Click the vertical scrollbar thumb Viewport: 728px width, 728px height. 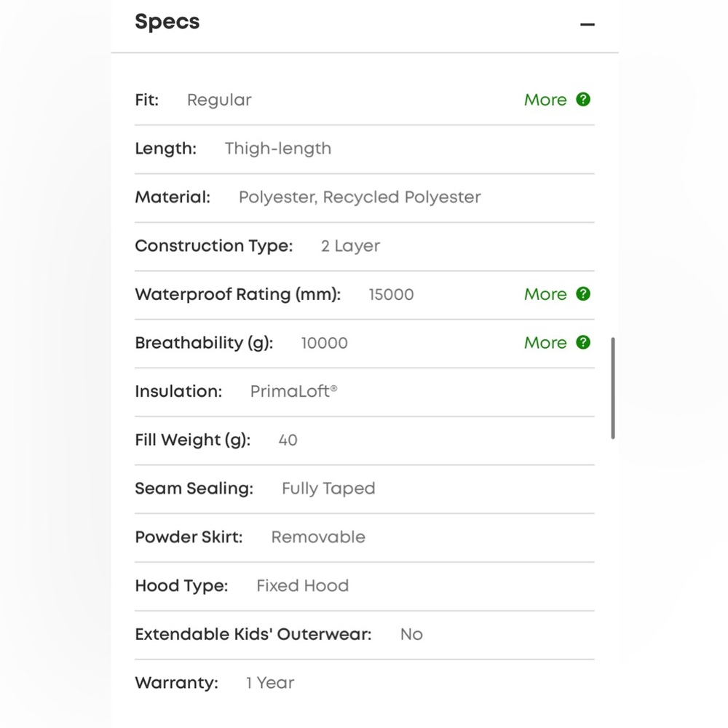click(x=613, y=388)
